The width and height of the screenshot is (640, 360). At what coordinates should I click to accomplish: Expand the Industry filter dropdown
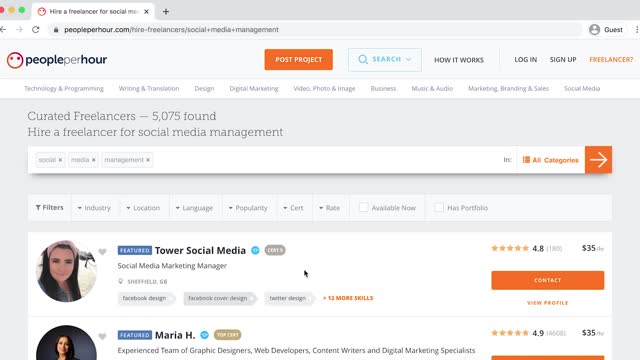[94, 208]
